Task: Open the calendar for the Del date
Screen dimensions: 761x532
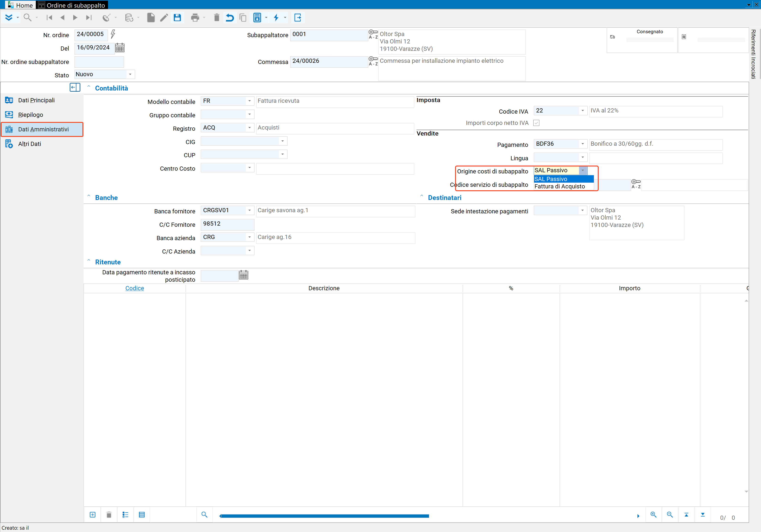Action: coord(120,48)
